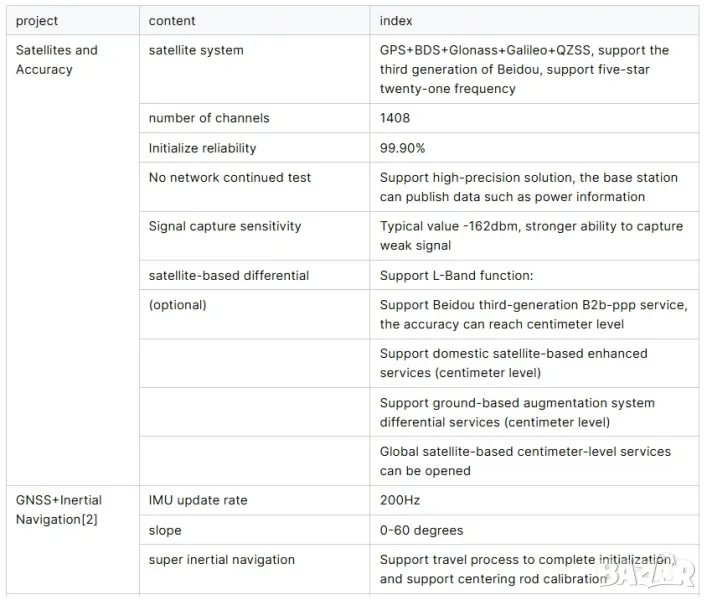Click the "satellite-based differential" cell

[229, 275]
